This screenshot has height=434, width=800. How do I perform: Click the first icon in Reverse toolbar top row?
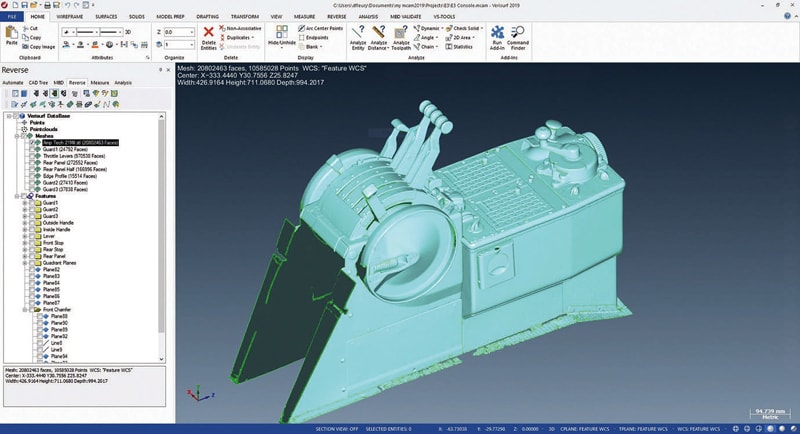pyautogui.click(x=15, y=93)
